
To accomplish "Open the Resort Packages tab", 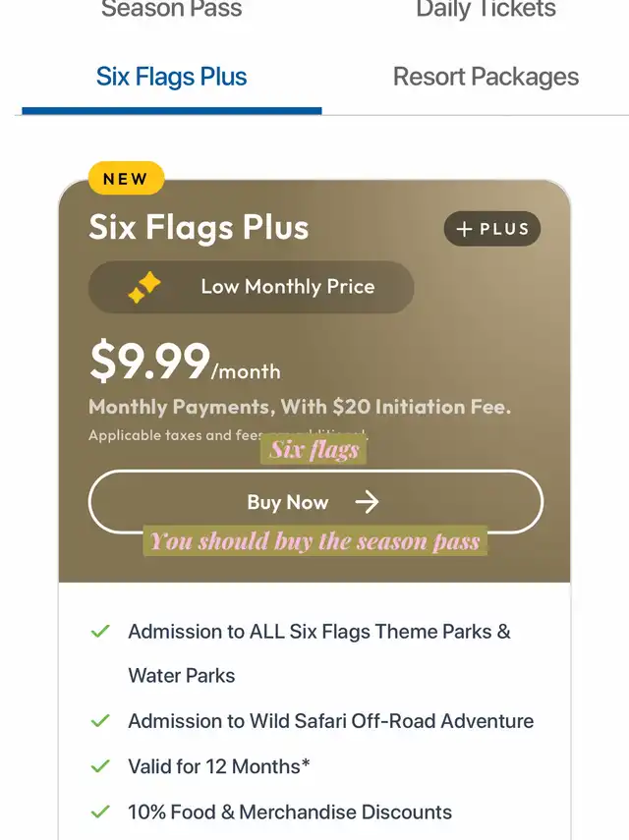I will click(486, 77).
